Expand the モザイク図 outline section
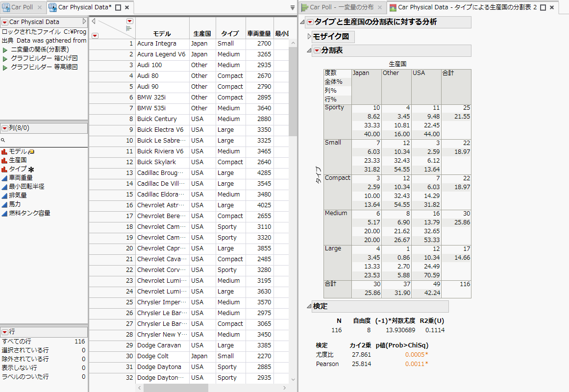Screen dimensions: 569x392 [309, 36]
